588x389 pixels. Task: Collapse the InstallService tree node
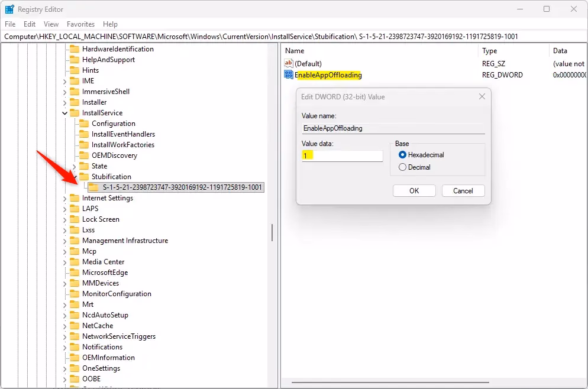64,113
